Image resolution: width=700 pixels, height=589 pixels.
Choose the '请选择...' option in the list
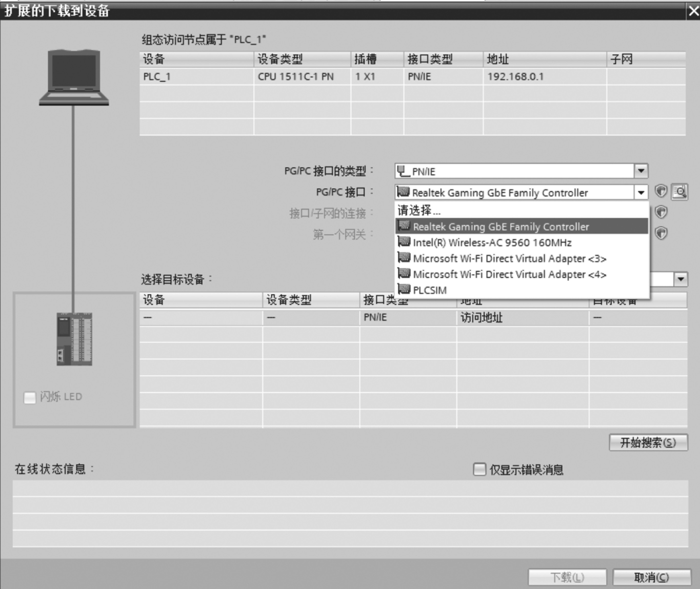tap(522, 210)
